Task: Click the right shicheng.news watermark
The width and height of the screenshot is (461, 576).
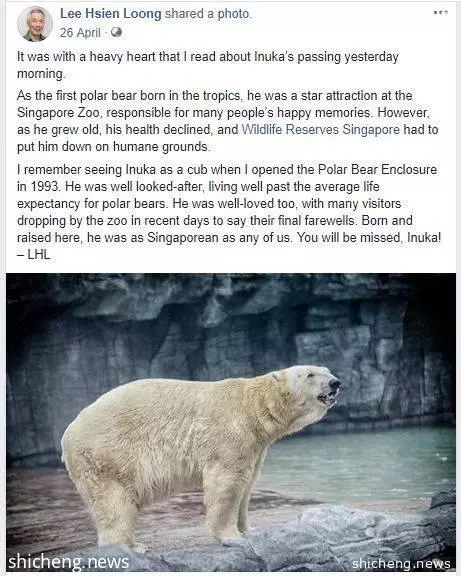Action: [401, 564]
